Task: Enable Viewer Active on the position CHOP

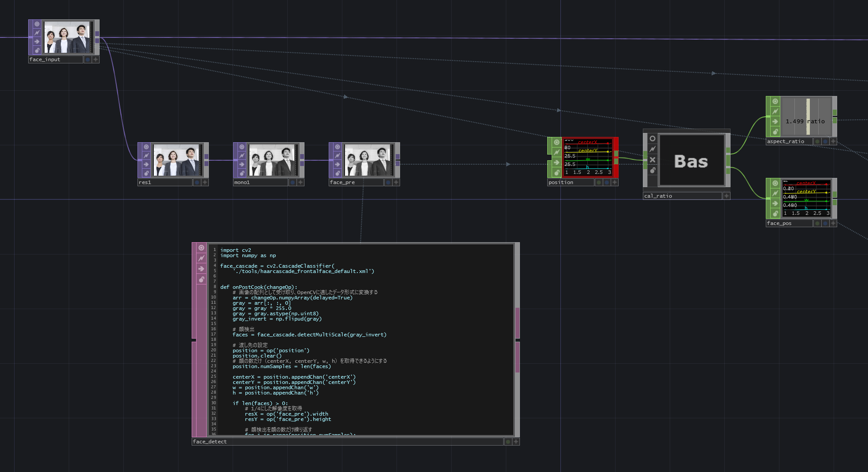Action: 556,142
